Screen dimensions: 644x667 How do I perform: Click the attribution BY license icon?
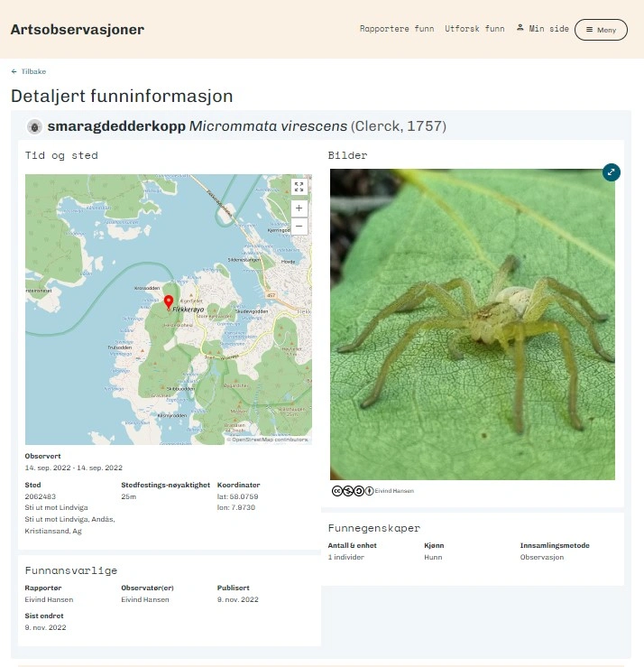pyautogui.click(x=370, y=491)
